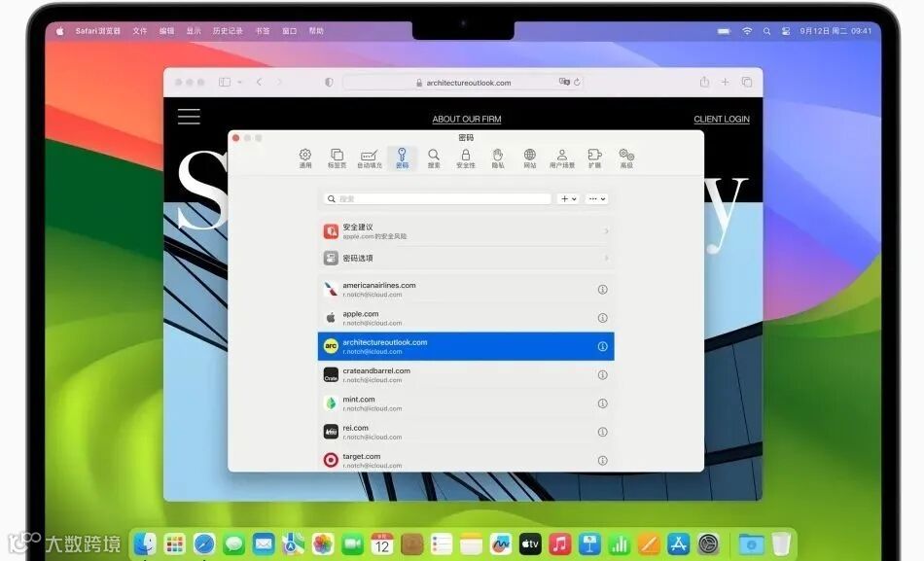Switch to the 标签页 tabs settings pane
Screen dimensions: 924x561
coord(338,158)
